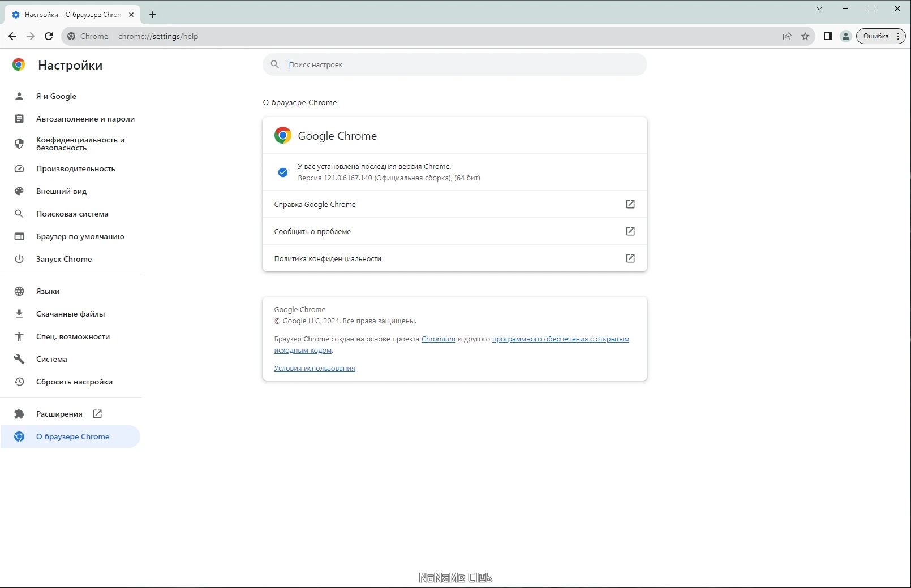
Task: Open Сообщить о проблеме row
Action: 454,231
